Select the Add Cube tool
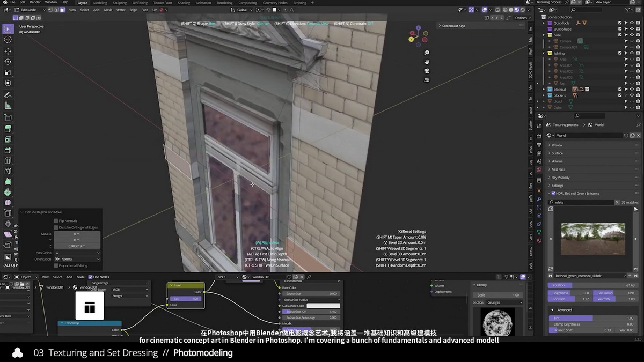This screenshot has width=644, height=362. pyautogui.click(x=8, y=118)
